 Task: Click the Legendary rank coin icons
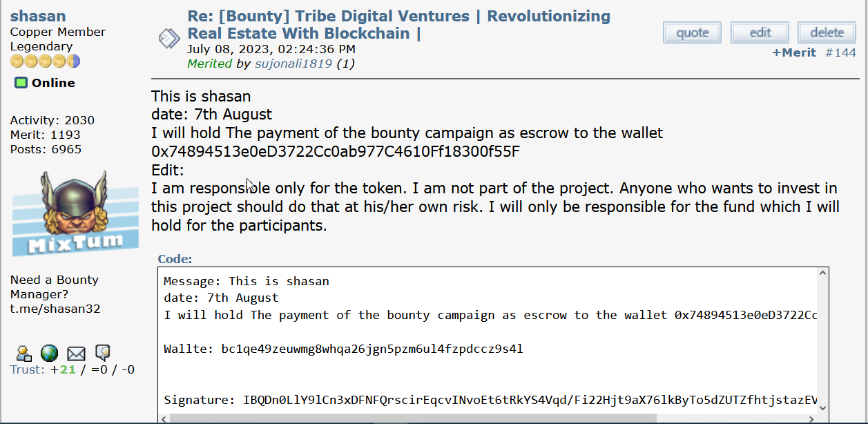[46, 61]
